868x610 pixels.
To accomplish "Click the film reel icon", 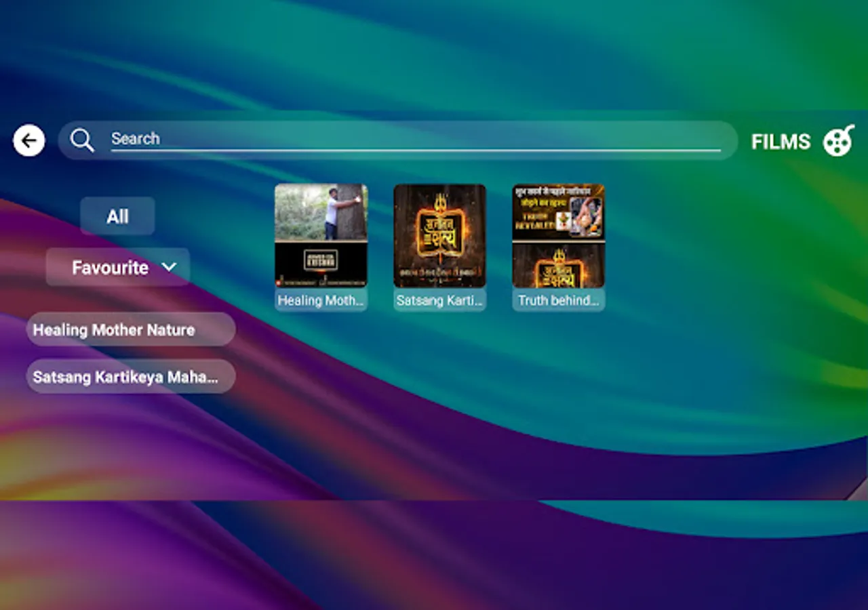I will point(839,140).
